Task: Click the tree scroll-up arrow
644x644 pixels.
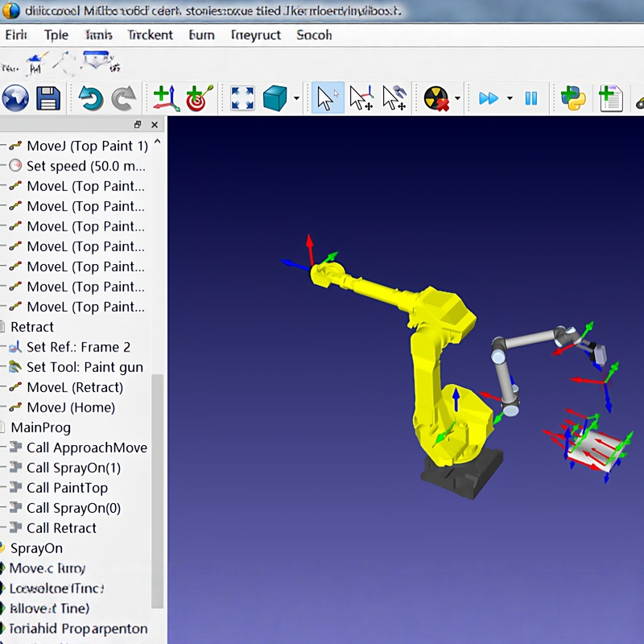Action: click(157, 142)
